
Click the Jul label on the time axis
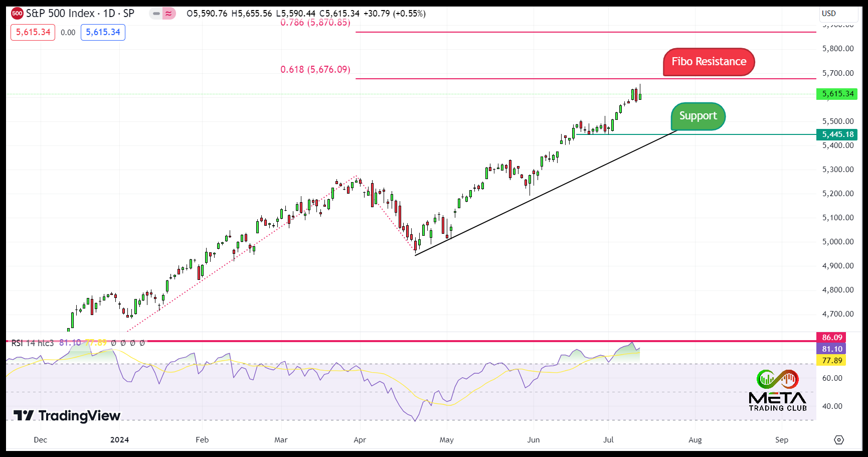(608, 440)
